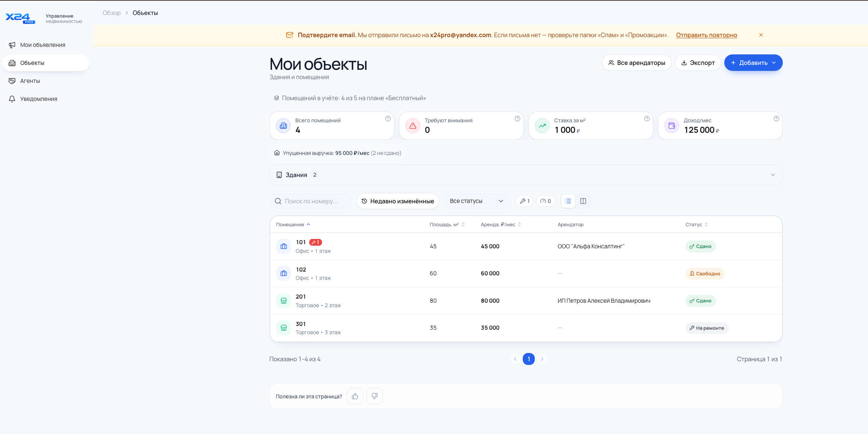The width and height of the screenshot is (868, 434).
Task: Click На ремонте status badge
Action: (x=707, y=328)
